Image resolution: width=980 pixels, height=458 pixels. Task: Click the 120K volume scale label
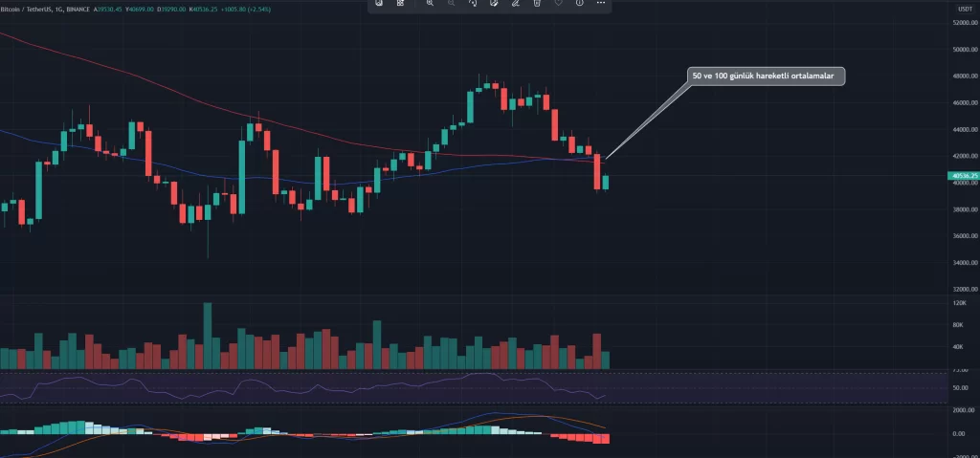click(959, 303)
